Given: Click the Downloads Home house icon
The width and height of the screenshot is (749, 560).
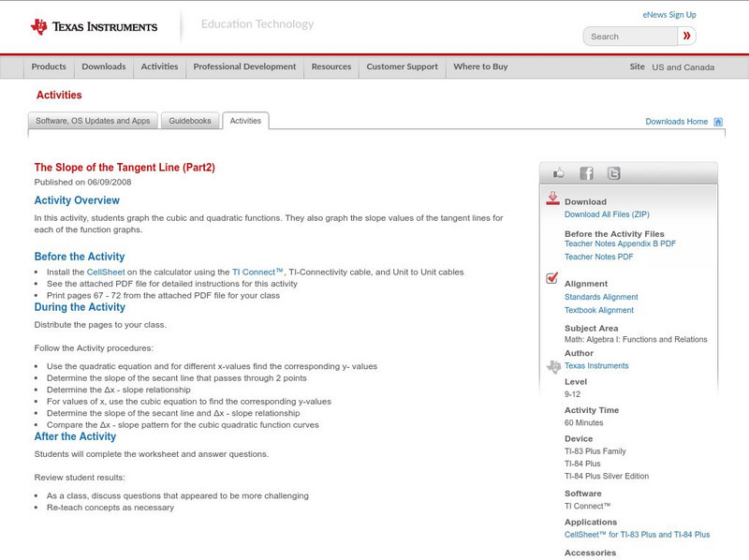Looking at the screenshot, I should [718, 122].
